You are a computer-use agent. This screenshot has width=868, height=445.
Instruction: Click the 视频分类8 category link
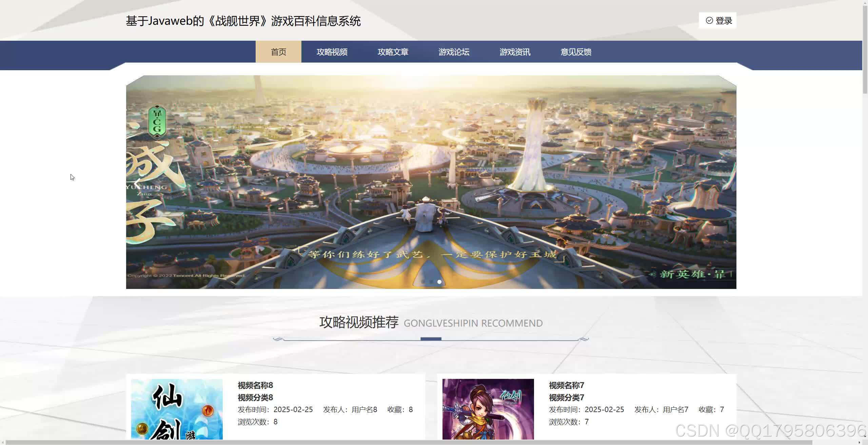click(x=255, y=398)
